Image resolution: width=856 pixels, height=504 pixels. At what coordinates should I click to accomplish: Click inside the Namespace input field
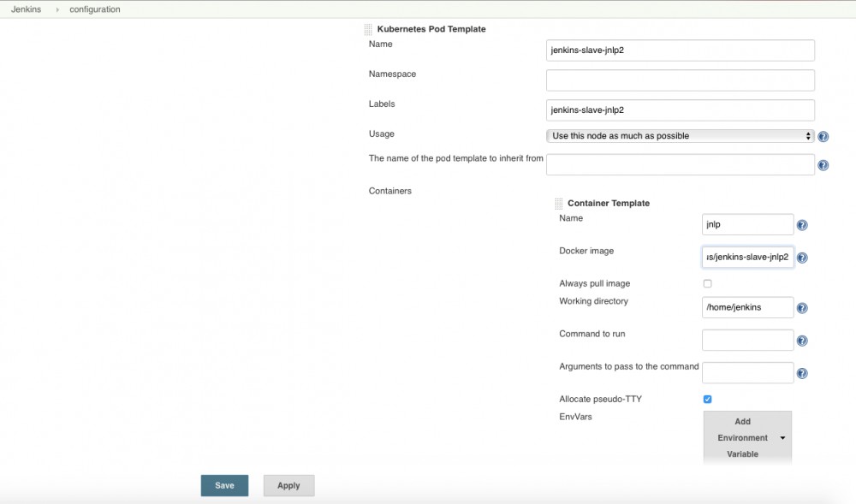680,80
